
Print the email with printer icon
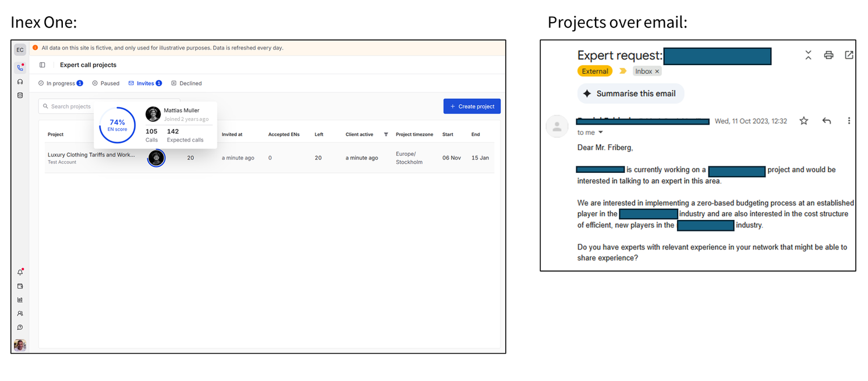pyautogui.click(x=828, y=55)
